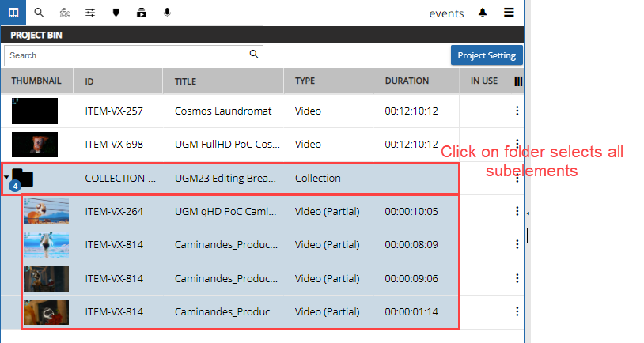The image size is (644, 343).
Task: Click the events label in top bar
Action: pyautogui.click(x=446, y=13)
